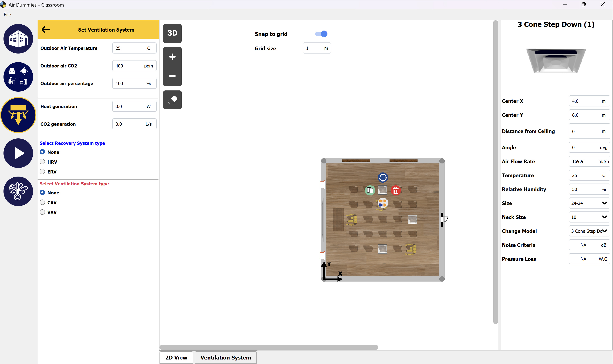The image size is (613, 364).
Task: Expand the Size dropdown showing 24-24
Action: (589, 203)
